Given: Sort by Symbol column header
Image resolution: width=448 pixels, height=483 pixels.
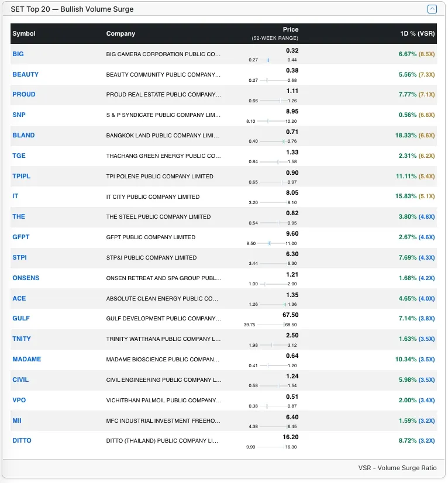Looking at the screenshot, I should [24, 33].
